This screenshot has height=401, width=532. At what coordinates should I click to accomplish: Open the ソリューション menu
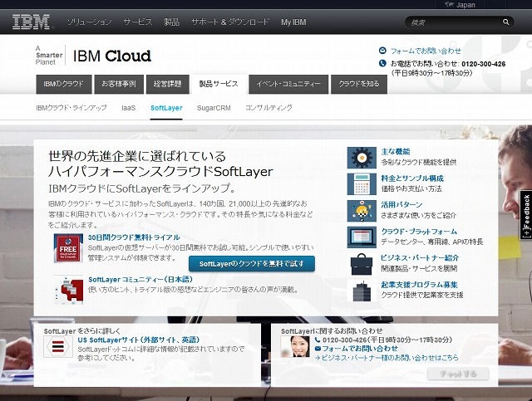pyautogui.click(x=89, y=22)
